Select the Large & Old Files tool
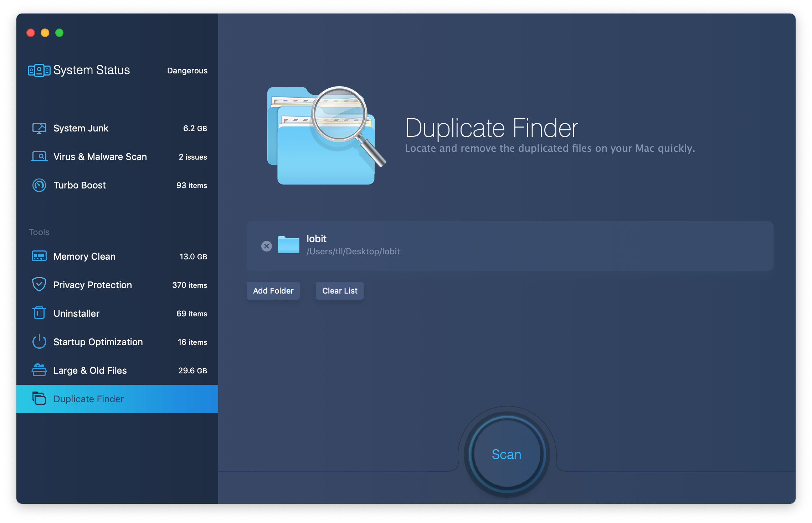 (x=90, y=370)
